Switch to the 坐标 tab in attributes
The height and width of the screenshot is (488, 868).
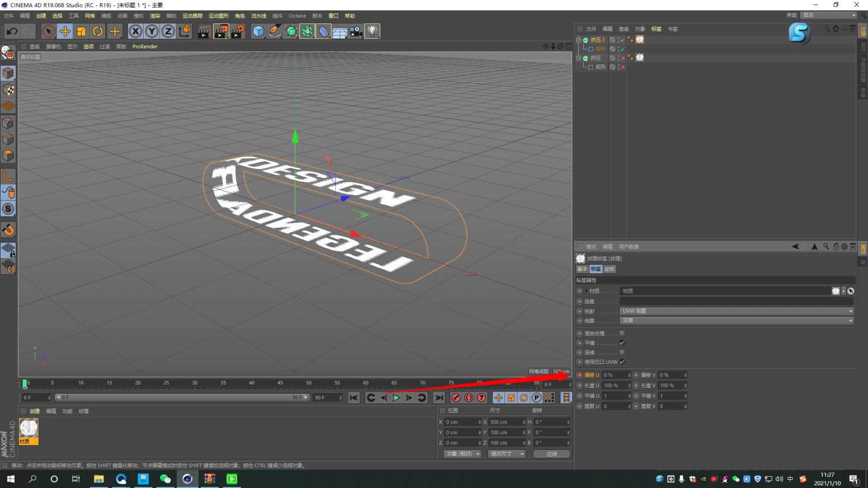(609, 269)
